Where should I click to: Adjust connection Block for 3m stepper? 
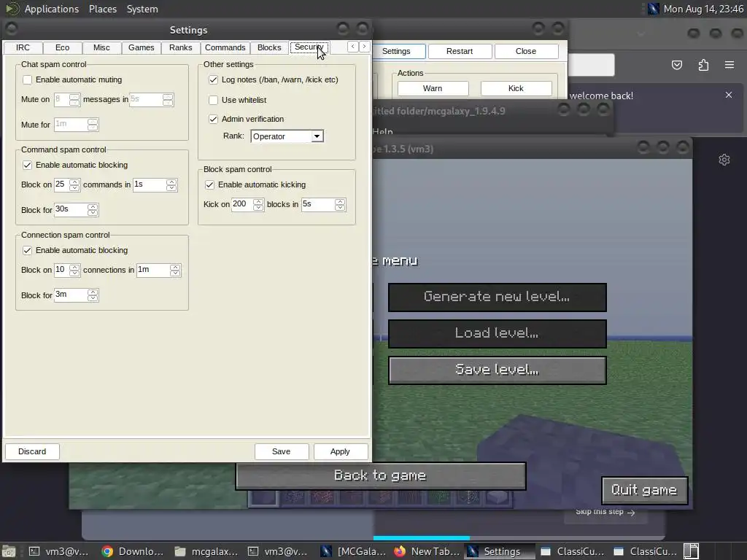pos(93,295)
